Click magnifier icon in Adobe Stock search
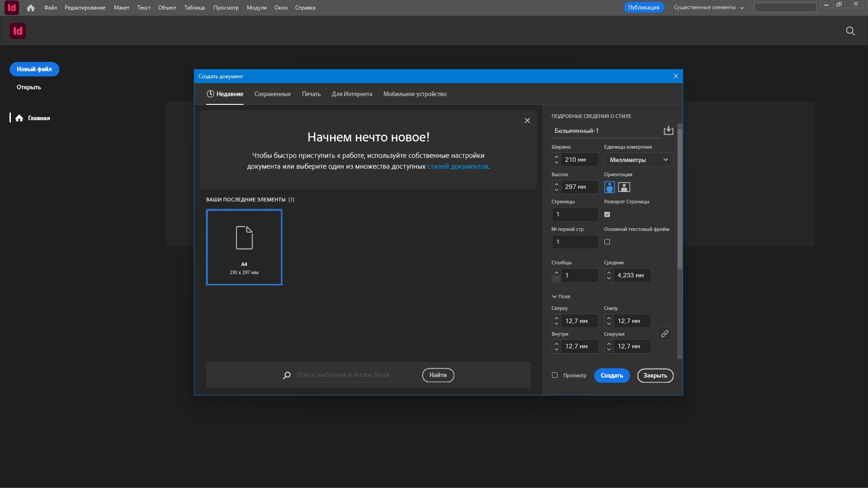 tap(287, 375)
